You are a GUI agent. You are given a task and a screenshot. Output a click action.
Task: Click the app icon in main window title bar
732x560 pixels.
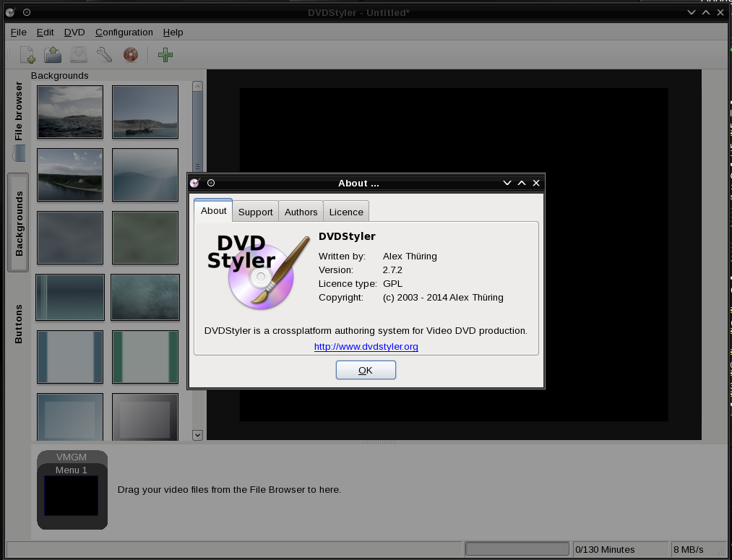[10, 12]
